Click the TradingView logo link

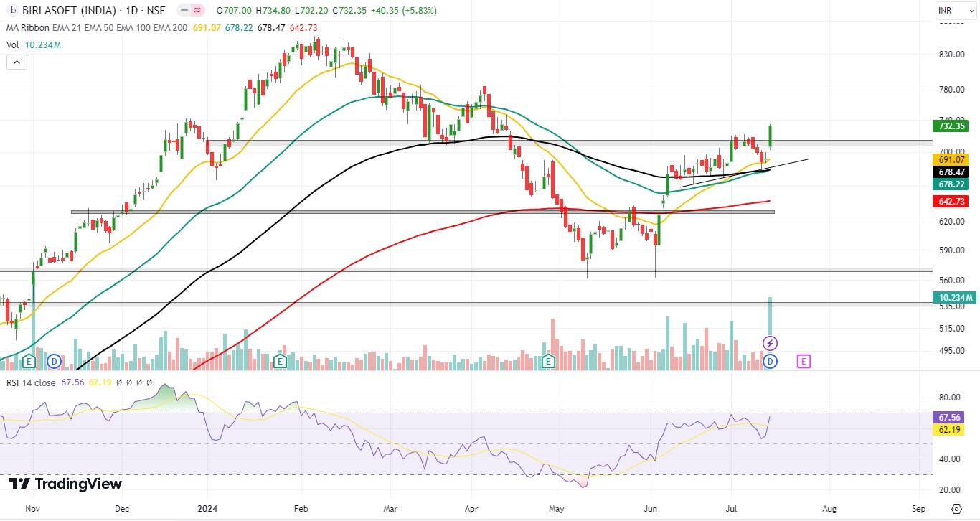65,484
